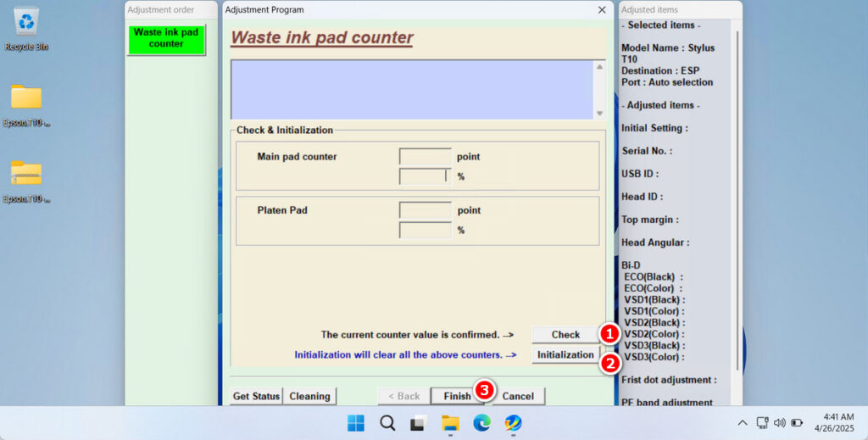868x440 pixels.
Task: Click the Cancel button
Action: point(518,396)
